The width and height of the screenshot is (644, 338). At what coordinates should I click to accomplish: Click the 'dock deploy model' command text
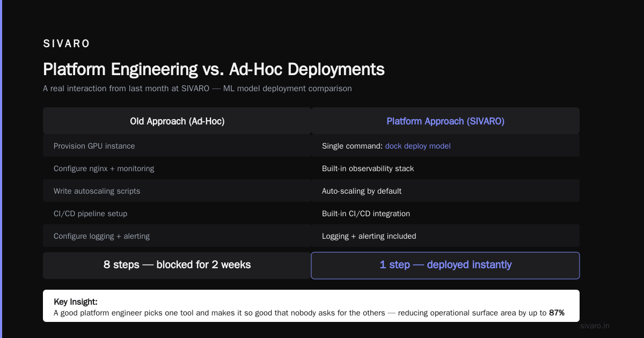(418, 146)
